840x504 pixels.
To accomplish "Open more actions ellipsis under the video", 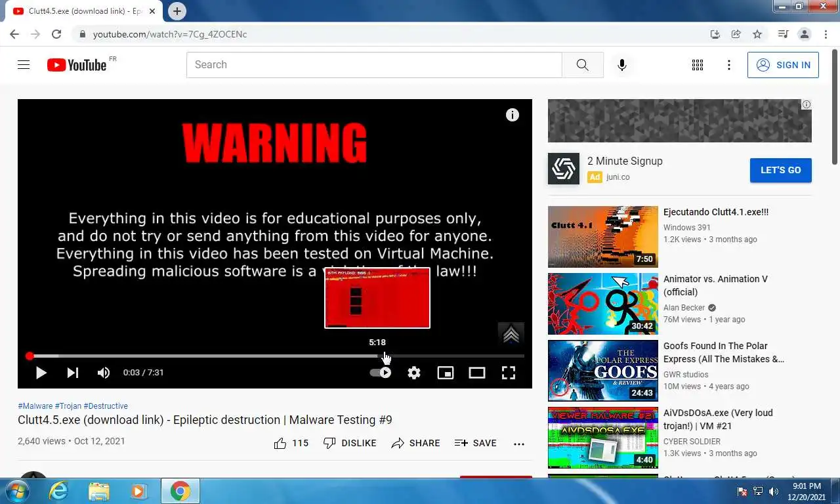I will pos(519,444).
